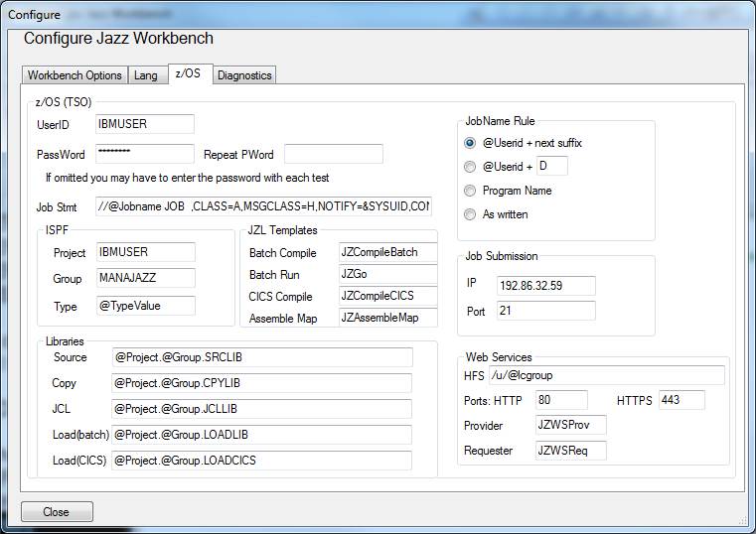Click the Copy library field CPYLIB
Image resolution: width=756 pixels, height=534 pixels.
click(x=262, y=383)
